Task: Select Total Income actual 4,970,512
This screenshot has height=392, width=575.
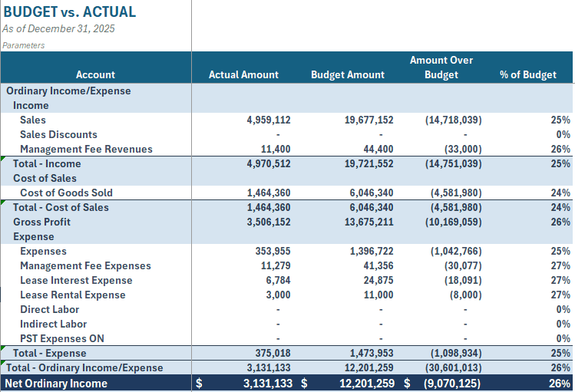Action: tap(269, 163)
